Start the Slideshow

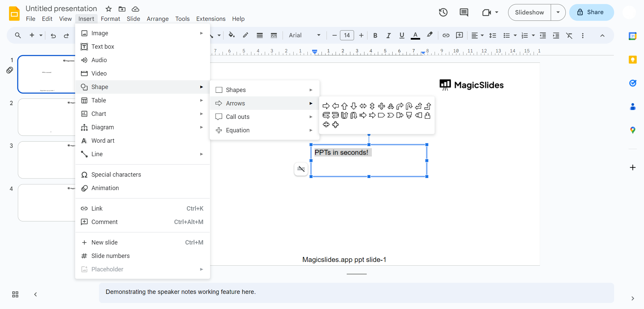point(530,12)
